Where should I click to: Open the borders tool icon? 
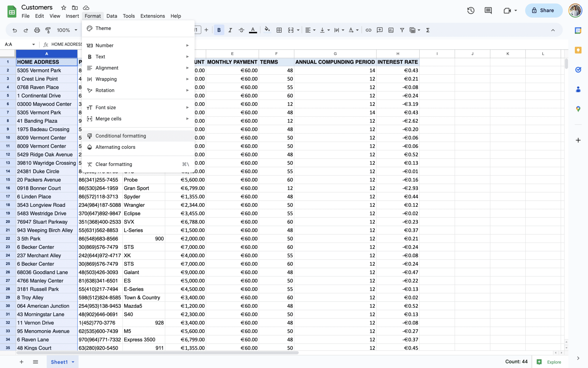(x=279, y=30)
